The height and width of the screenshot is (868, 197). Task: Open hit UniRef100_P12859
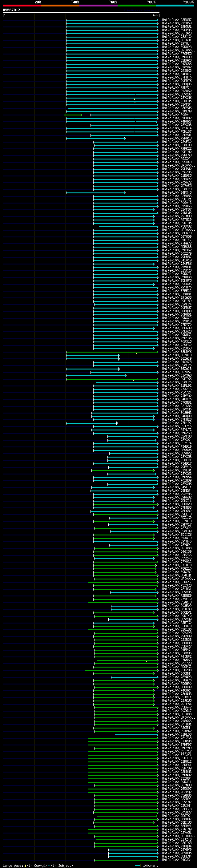[x=176, y=23]
